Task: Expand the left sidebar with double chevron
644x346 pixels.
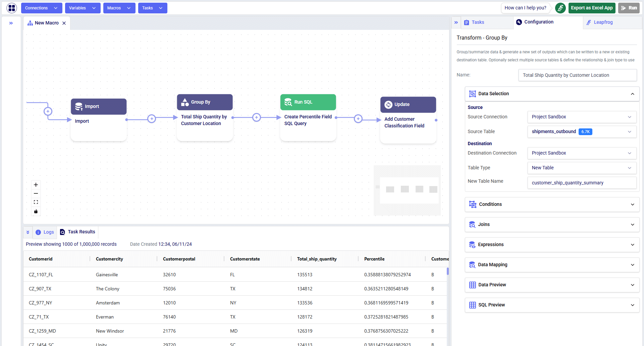Action: tap(11, 23)
